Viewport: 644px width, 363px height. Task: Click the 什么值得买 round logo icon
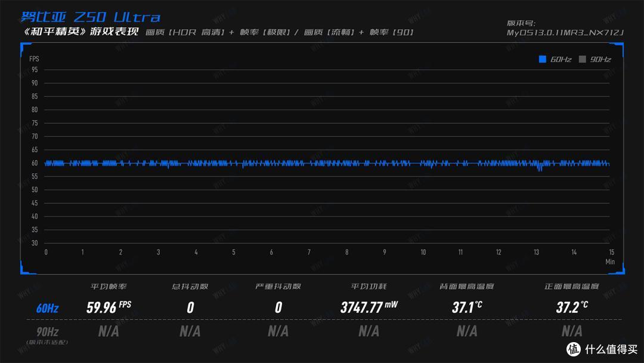coord(574,349)
